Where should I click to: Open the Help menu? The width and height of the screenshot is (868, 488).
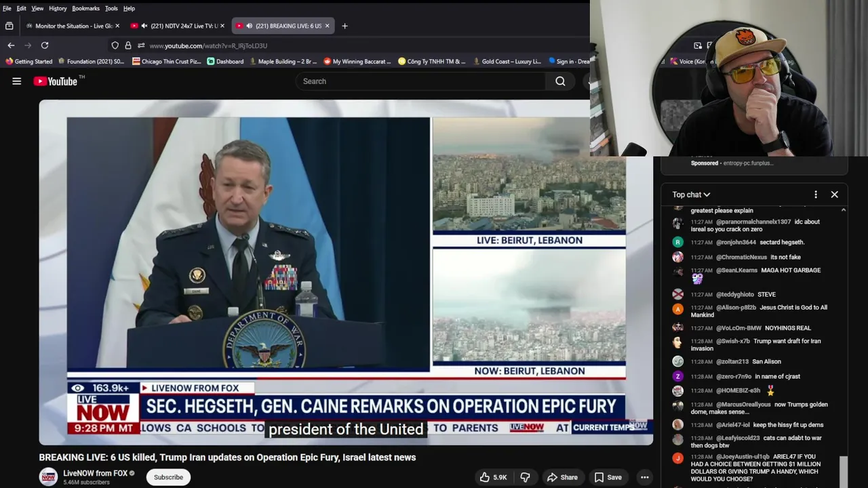tap(129, 8)
